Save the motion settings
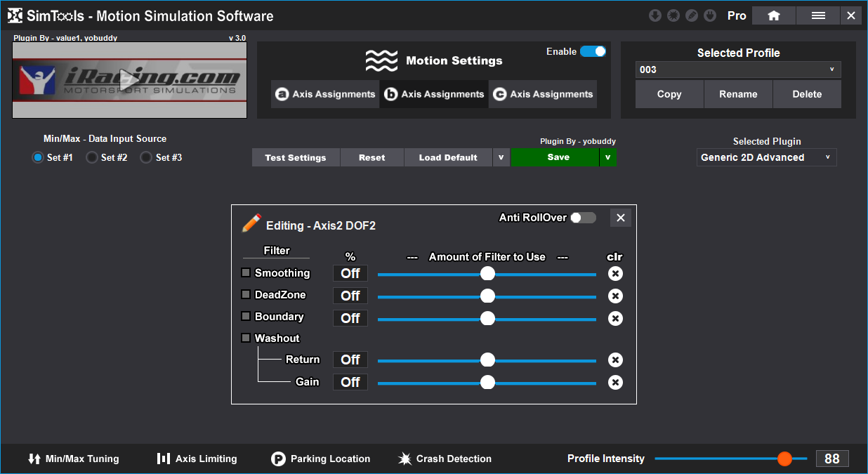 (x=555, y=157)
